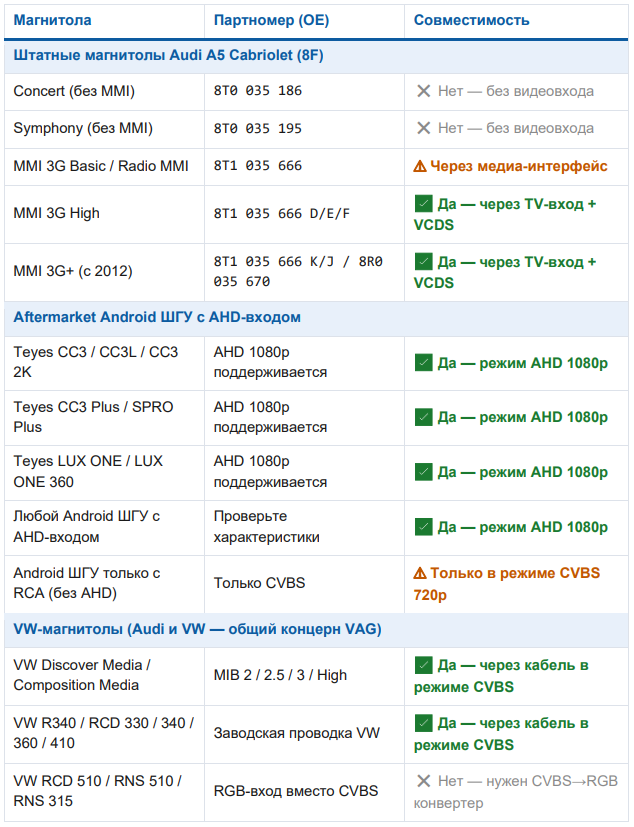Click Да — через кабель в режиме CVBS in Discover Media row
The height and width of the screenshot is (827, 634).
click(501, 676)
